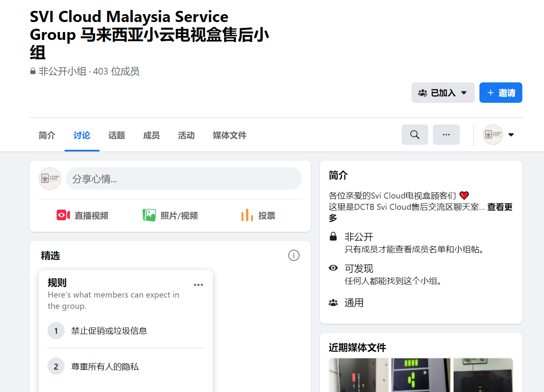544x392 pixels.
Task: Switch to the 媒体文件 tab
Action: pyautogui.click(x=230, y=135)
